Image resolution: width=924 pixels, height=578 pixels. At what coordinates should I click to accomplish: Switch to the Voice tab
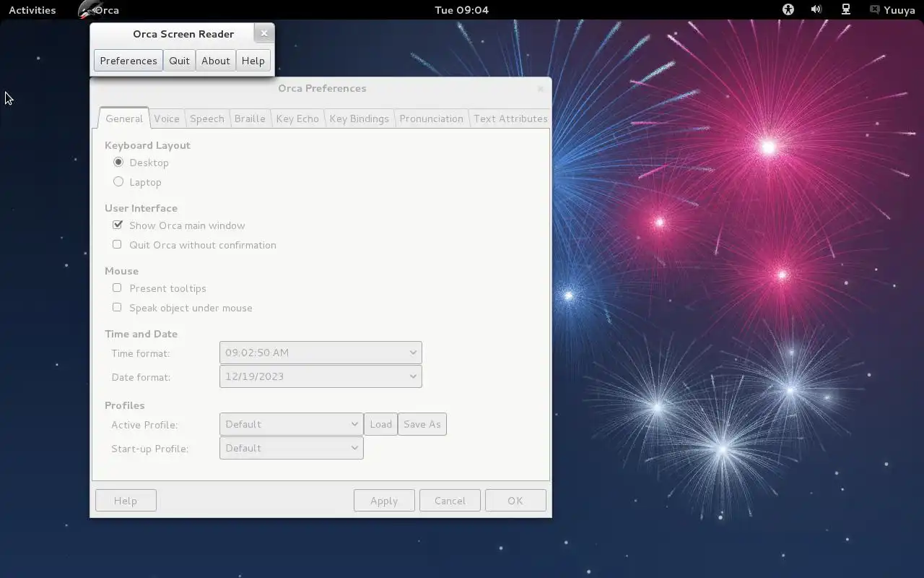pyautogui.click(x=167, y=118)
